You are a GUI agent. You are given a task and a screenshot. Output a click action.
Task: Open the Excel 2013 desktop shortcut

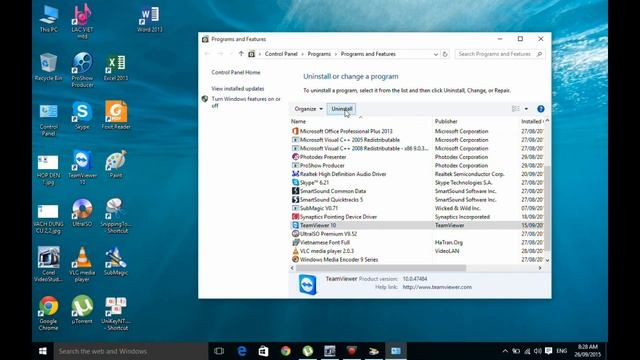116,67
